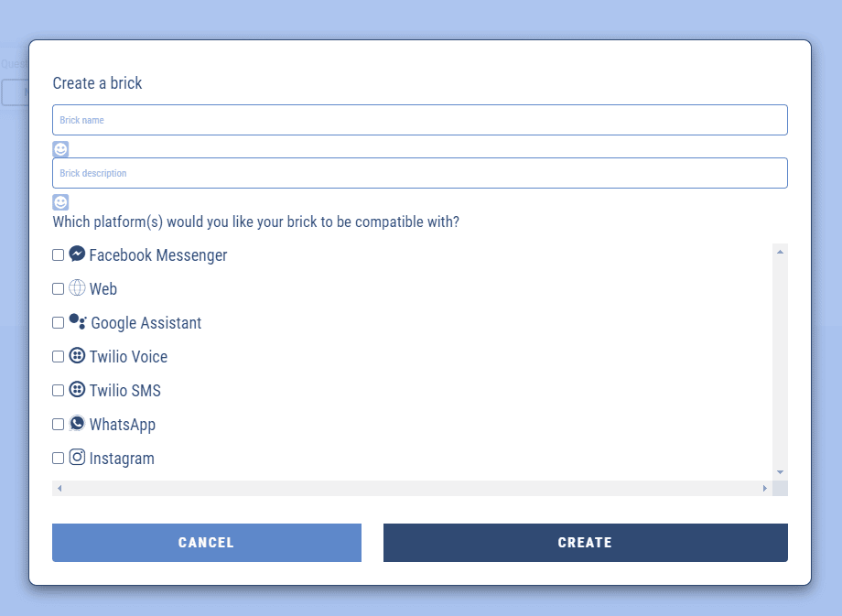Open emoji picker below Brick name field
This screenshot has height=616, width=842.
pos(60,148)
